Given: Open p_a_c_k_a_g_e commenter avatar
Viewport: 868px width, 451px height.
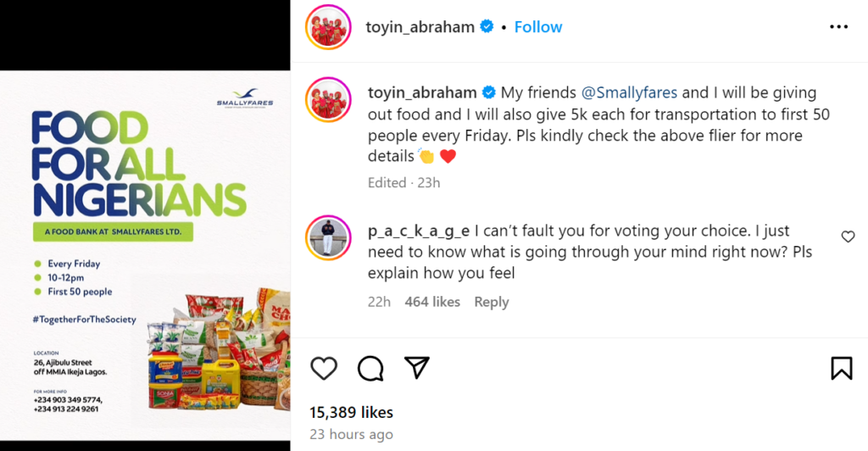Looking at the screenshot, I should (x=327, y=238).
